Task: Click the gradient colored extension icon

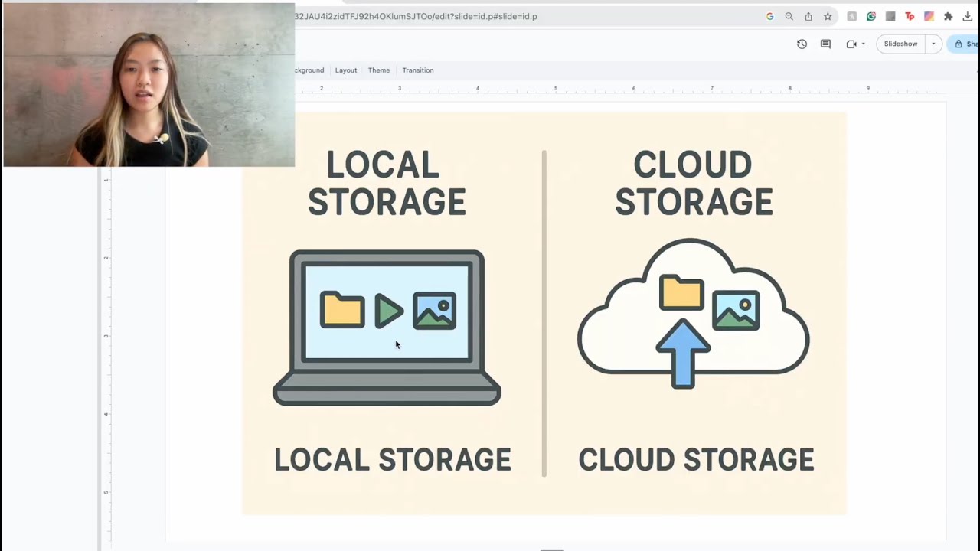Action: pos(929,16)
